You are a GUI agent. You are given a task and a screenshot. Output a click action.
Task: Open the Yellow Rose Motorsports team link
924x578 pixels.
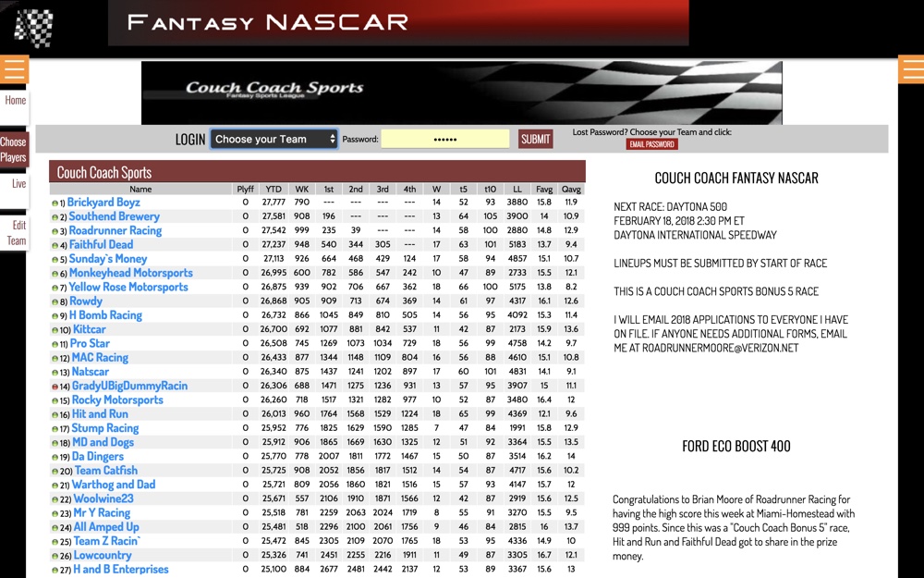(128, 288)
